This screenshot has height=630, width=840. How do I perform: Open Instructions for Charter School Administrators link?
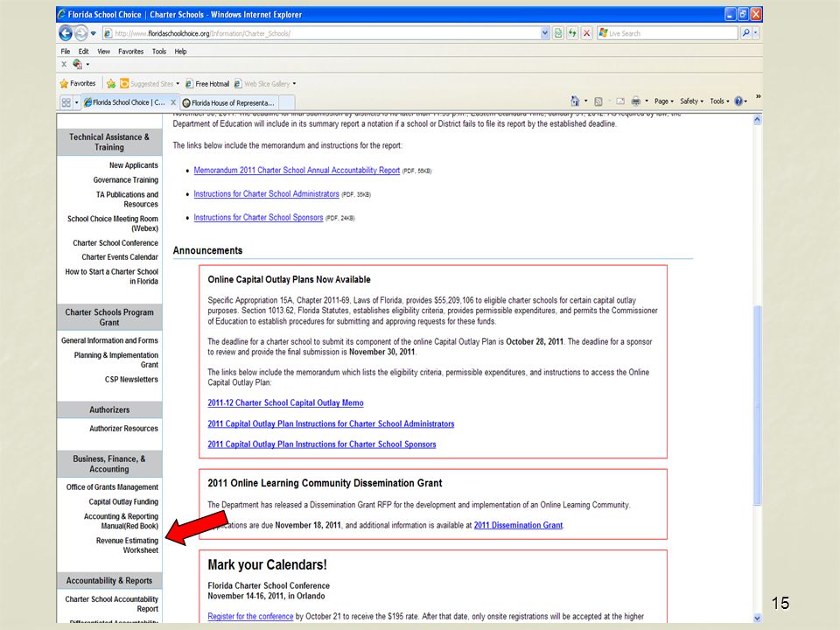pos(266,194)
